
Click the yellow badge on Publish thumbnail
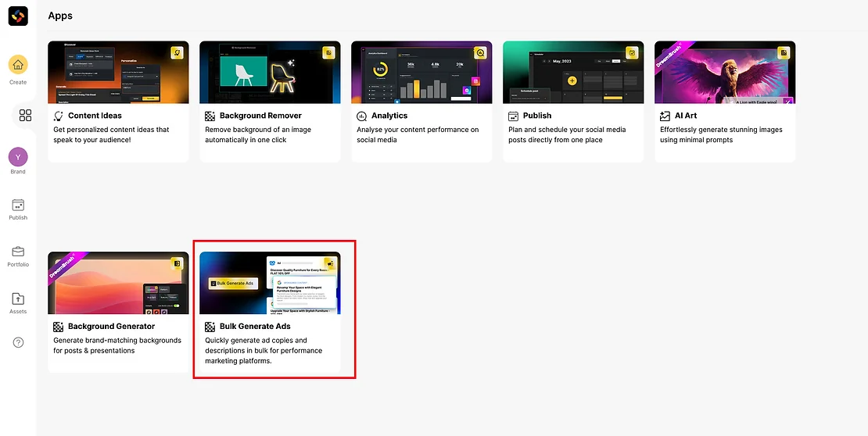pyautogui.click(x=632, y=52)
